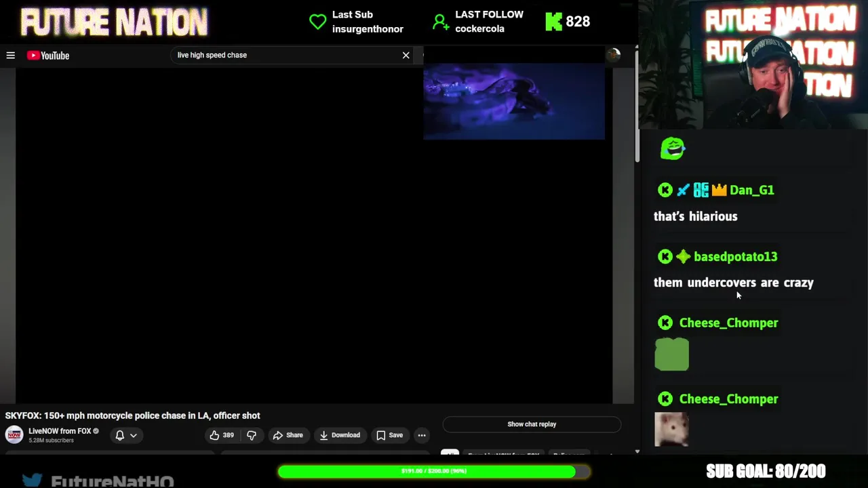This screenshot has height=488, width=868.
Task: Open the YouTube account avatar
Action: click(613, 56)
